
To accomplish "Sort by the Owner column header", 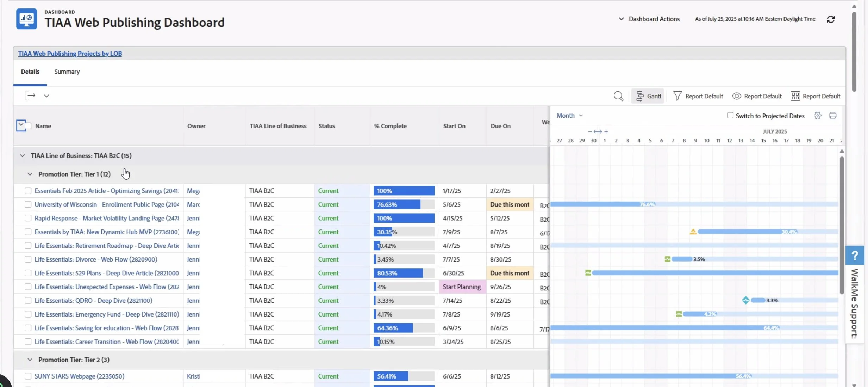I will [x=196, y=126].
